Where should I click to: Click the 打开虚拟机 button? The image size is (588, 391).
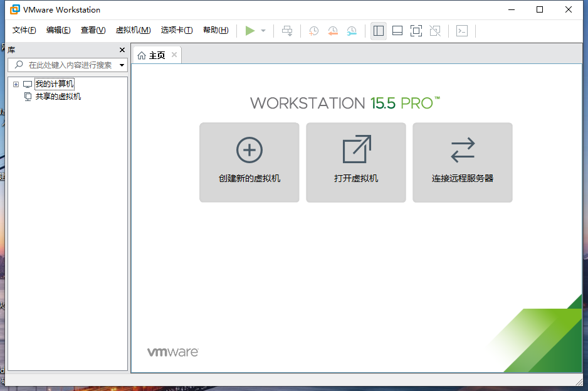[x=356, y=163]
